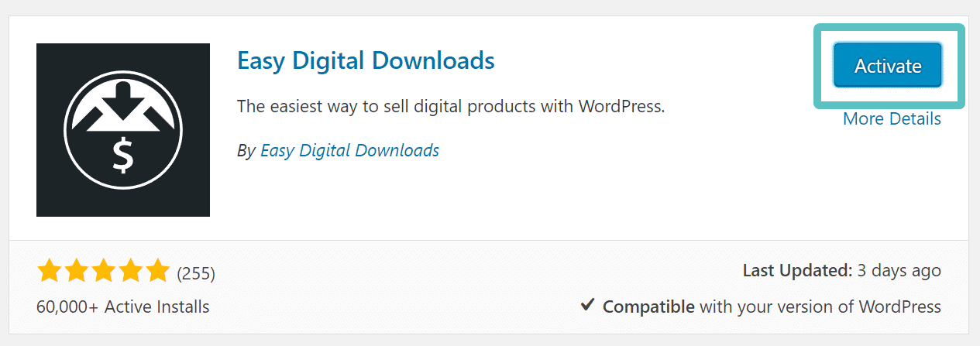Click the second rating star
Screen dimensions: 980x346
pos(76,272)
